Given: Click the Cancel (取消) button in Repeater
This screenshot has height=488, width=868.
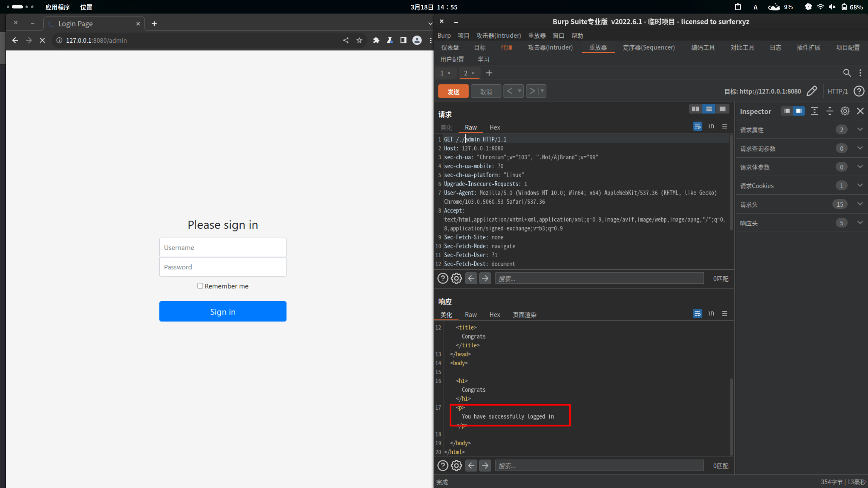Looking at the screenshot, I should click(x=486, y=91).
